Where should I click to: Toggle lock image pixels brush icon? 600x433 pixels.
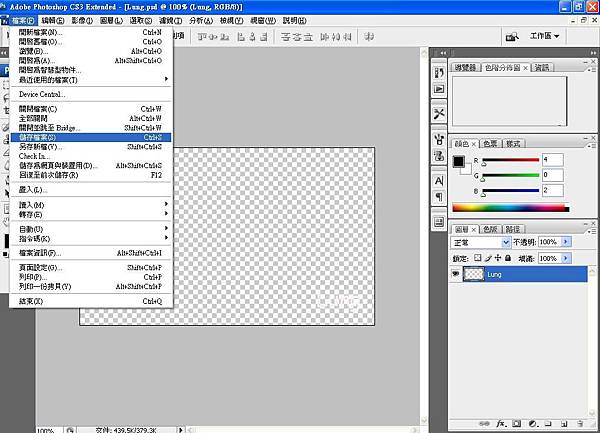488,258
